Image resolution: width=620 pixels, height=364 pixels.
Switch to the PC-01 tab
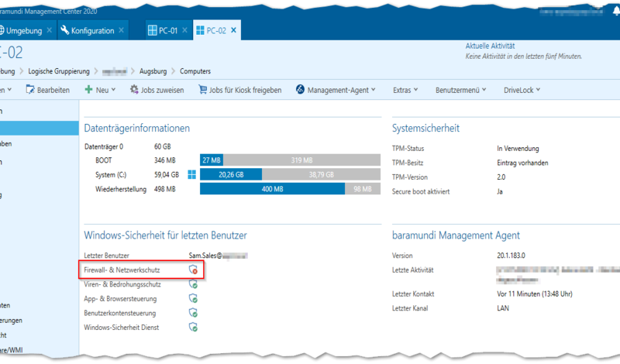tap(168, 30)
